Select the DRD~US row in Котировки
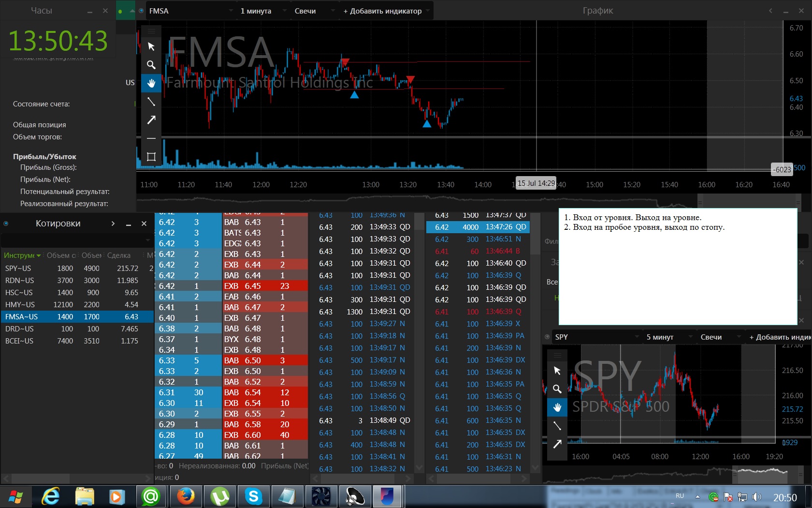 pos(77,329)
